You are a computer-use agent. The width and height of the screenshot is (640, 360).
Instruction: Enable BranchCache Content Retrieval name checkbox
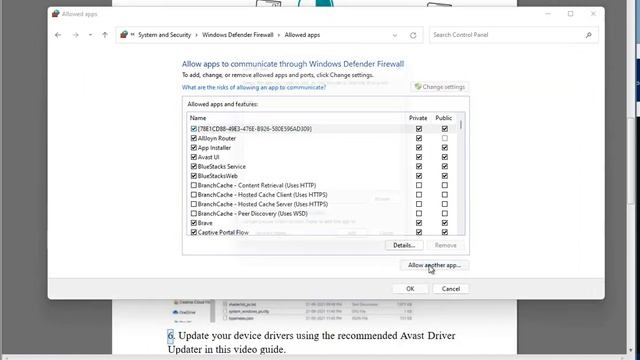194,185
